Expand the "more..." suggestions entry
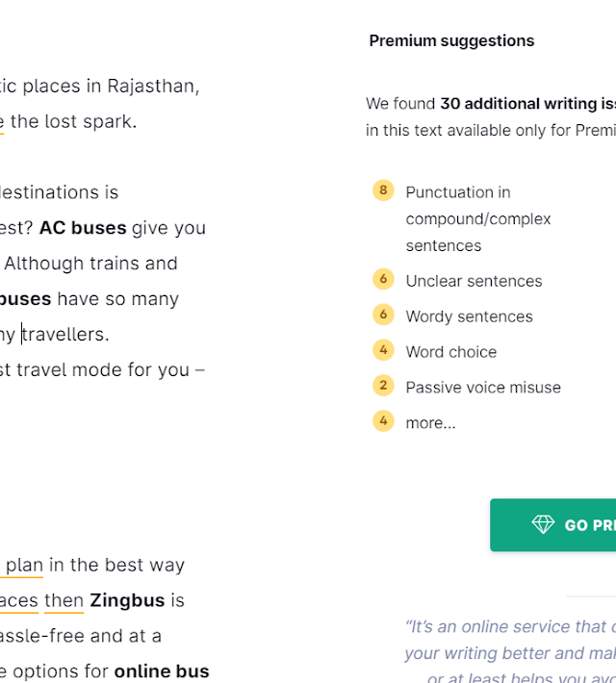Viewport: 616px width, 683px height. coord(430,423)
